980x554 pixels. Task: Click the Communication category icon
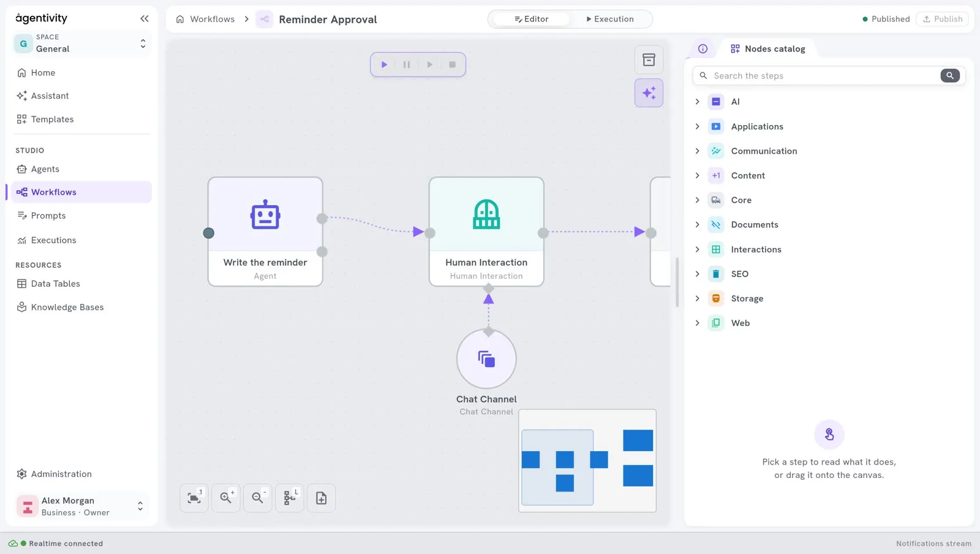(716, 151)
